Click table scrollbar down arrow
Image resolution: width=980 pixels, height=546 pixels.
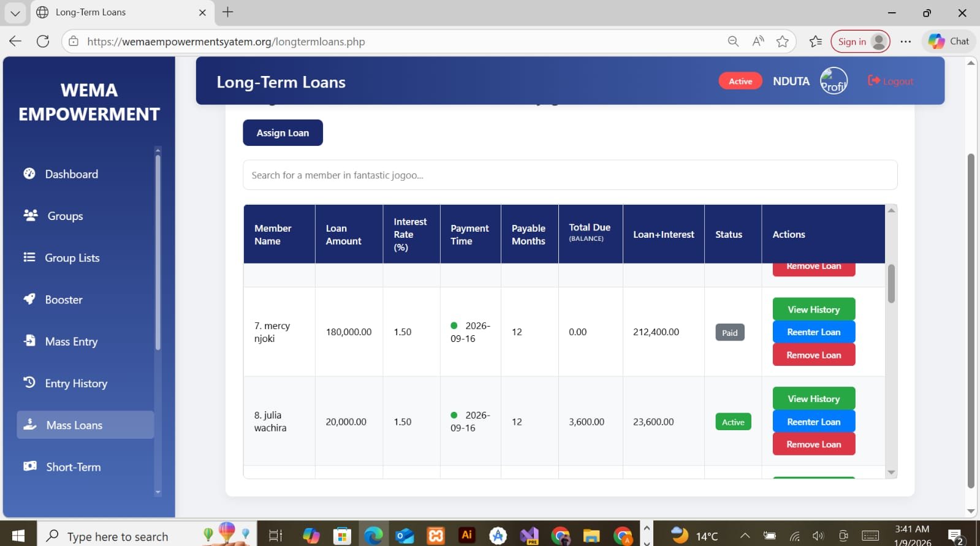[x=892, y=472]
